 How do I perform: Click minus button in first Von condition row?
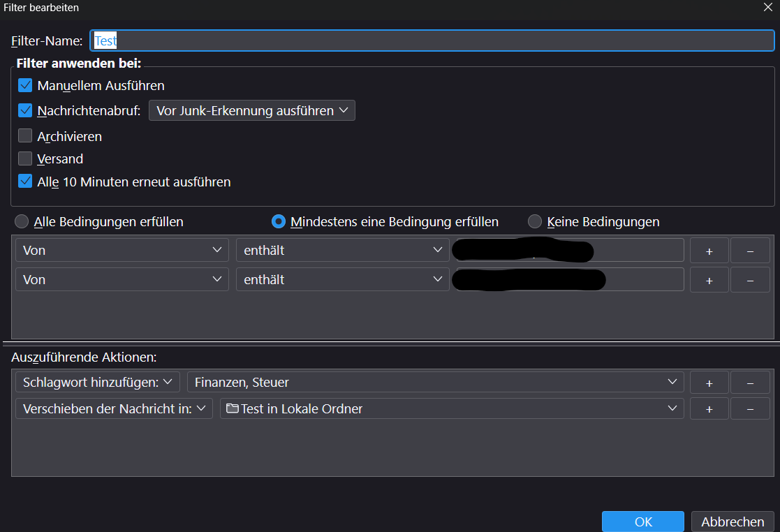[x=750, y=251]
